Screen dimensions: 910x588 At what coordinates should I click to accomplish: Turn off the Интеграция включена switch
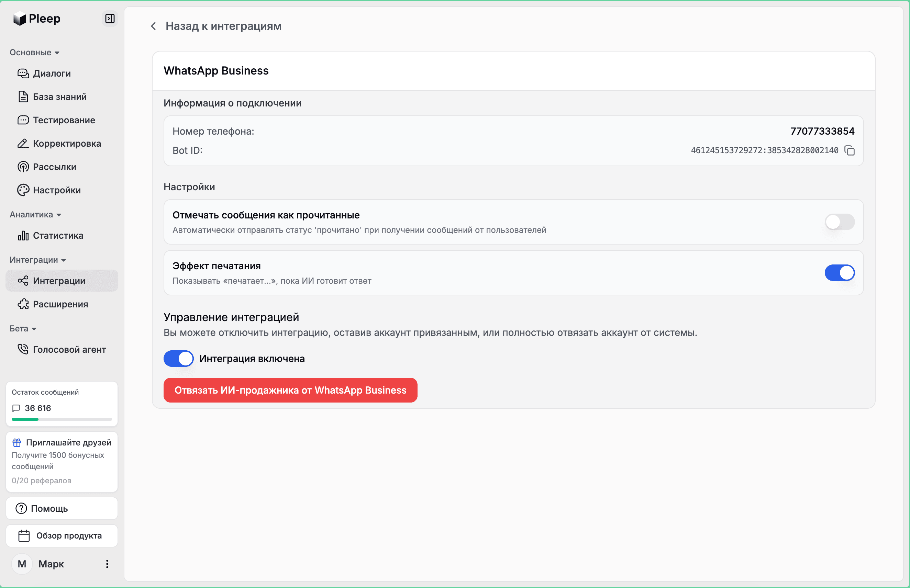point(178,359)
